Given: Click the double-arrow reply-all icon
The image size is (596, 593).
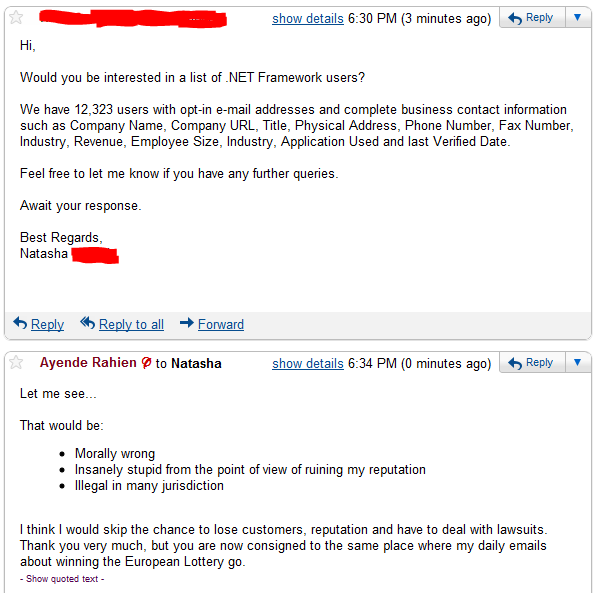Looking at the screenshot, I should (x=87, y=323).
